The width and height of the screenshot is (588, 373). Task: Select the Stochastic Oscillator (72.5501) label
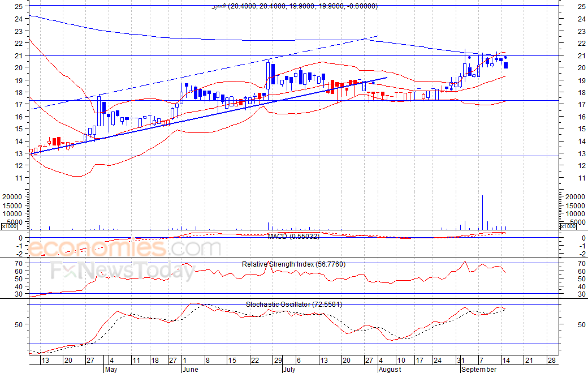point(293,305)
